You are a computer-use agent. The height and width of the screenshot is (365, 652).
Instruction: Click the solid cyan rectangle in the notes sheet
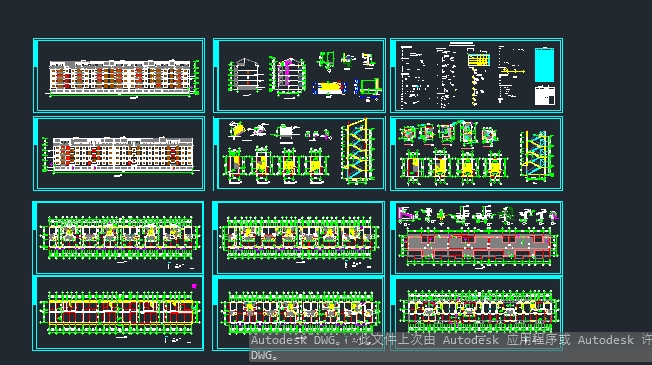tap(544, 65)
